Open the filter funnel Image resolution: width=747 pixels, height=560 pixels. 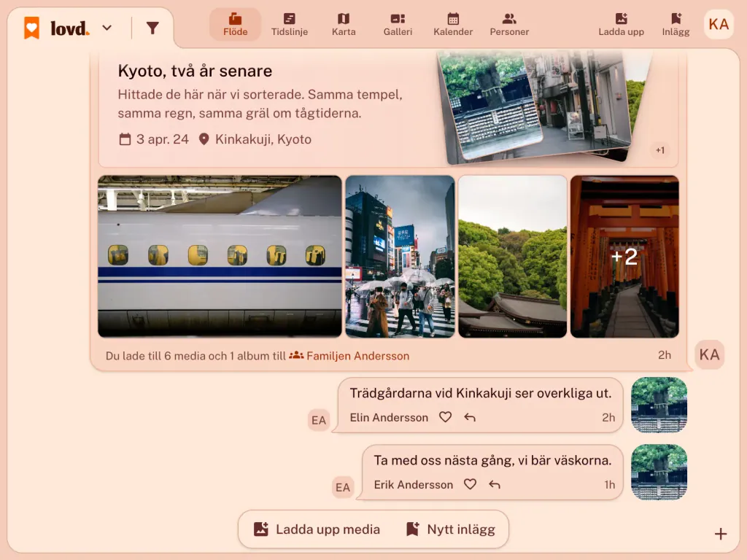152,28
